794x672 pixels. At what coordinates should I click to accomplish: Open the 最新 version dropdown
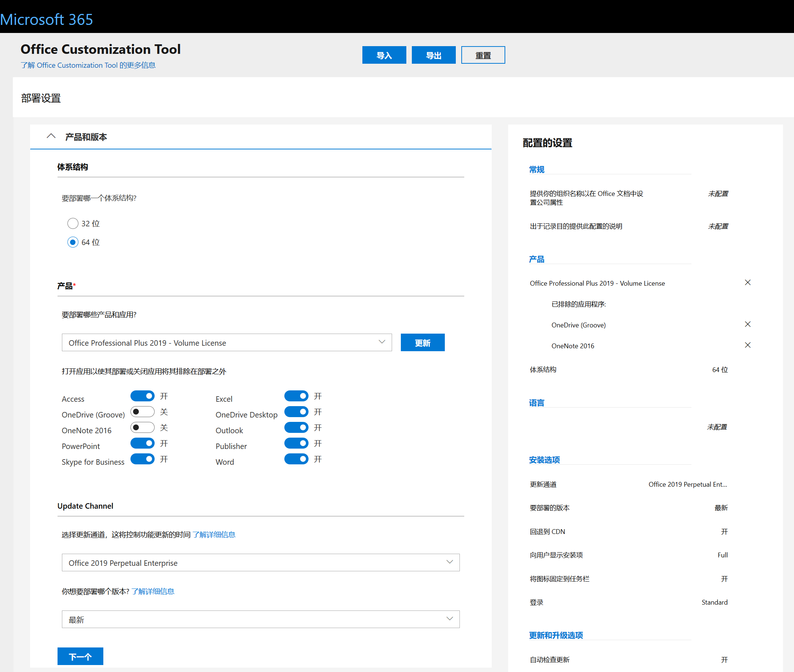point(261,619)
